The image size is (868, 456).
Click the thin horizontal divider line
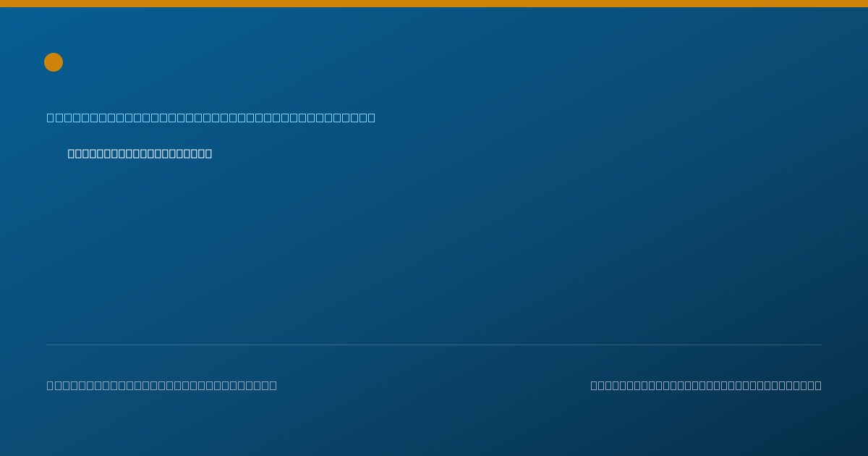click(x=434, y=345)
